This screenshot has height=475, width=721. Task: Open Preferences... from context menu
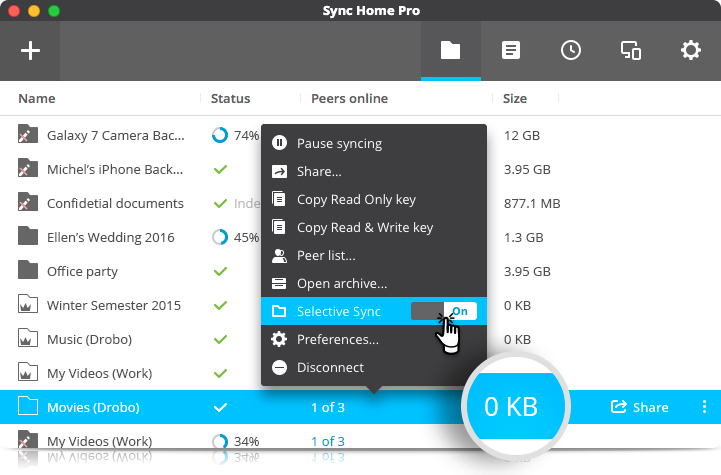click(337, 340)
